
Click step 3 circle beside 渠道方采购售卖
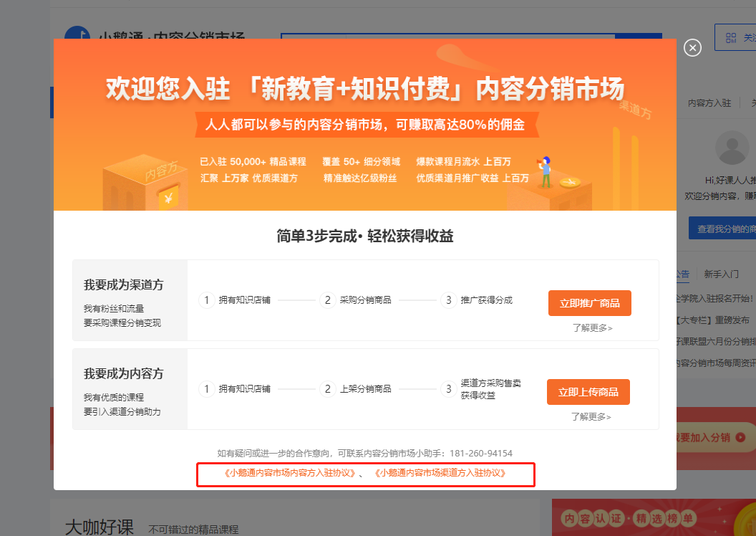448,389
